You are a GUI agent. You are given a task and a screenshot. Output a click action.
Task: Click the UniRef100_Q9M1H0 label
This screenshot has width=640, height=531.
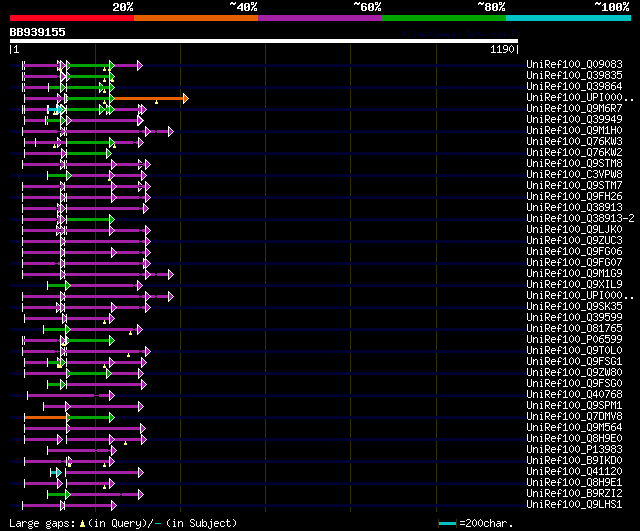click(574, 131)
